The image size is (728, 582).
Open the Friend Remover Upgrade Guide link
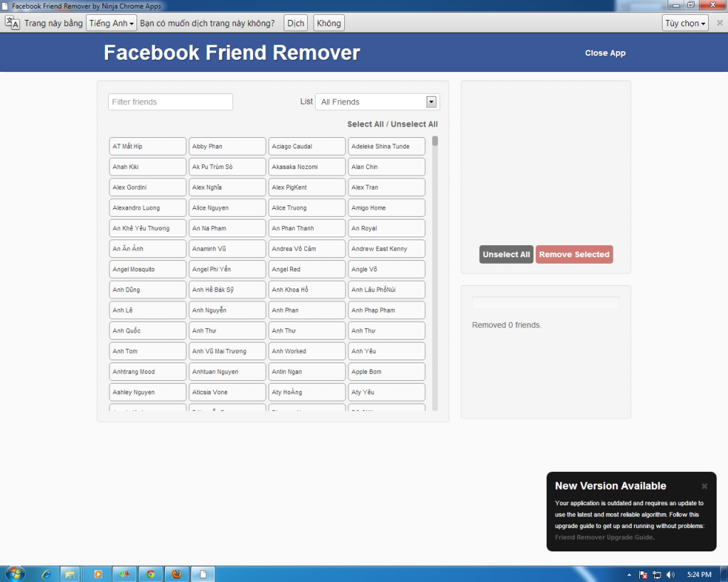click(604, 537)
